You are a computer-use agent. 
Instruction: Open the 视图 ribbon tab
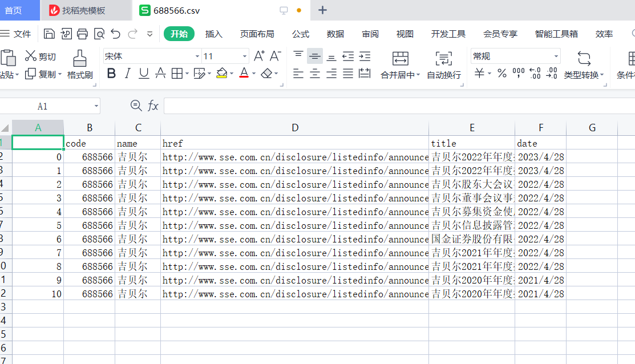[405, 34]
